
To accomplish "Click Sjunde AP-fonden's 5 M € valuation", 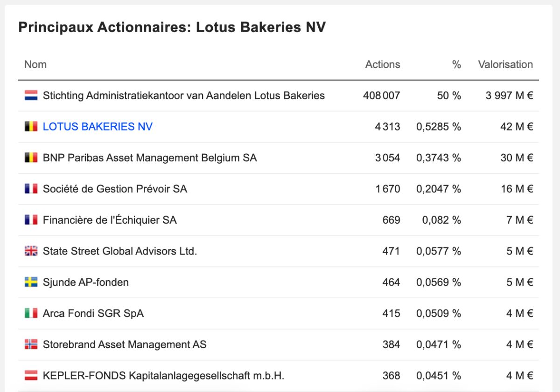I will pos(519,282).
